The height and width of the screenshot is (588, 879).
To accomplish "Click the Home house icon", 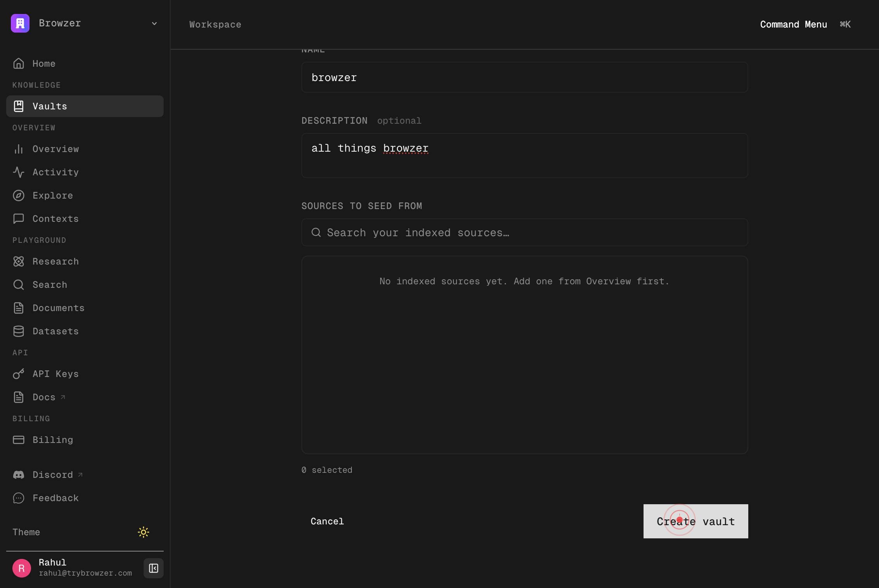I will [19, 64].
